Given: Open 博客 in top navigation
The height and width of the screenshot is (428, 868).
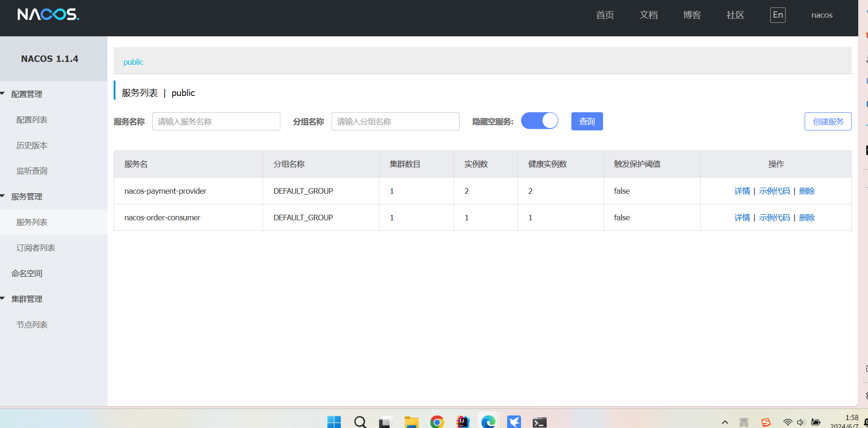Looking at the screenshot, I should [692, 15].
